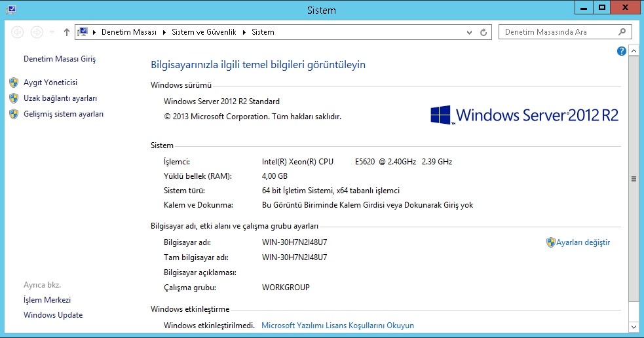The height and width of the screenshot is (338, 644).
Task: Select Sistem breadcrumb in address bar
Action: pos(263,32)
